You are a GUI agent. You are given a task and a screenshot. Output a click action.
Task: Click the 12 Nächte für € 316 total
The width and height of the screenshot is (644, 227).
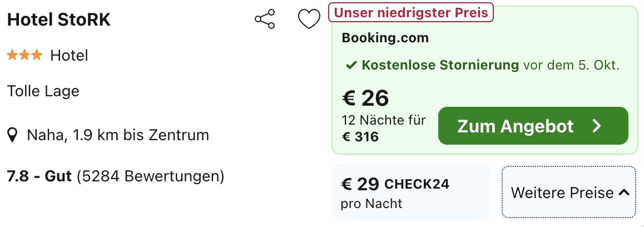tap(384, 129)
